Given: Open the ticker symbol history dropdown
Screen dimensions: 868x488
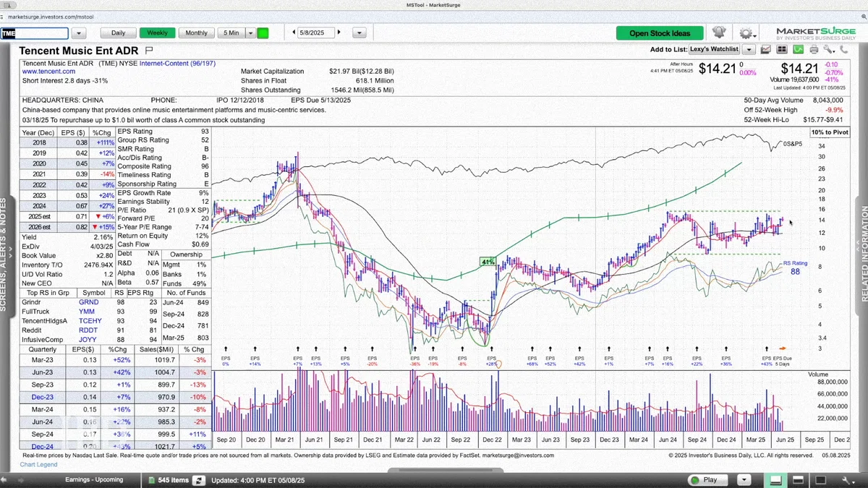Looking at the screenshot, I should 79,33.
